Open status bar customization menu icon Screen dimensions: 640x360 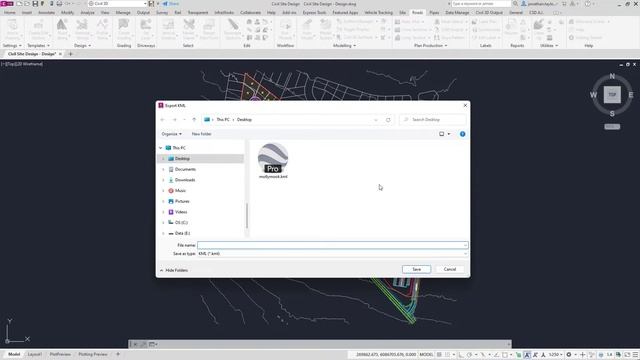coord(635,355)
